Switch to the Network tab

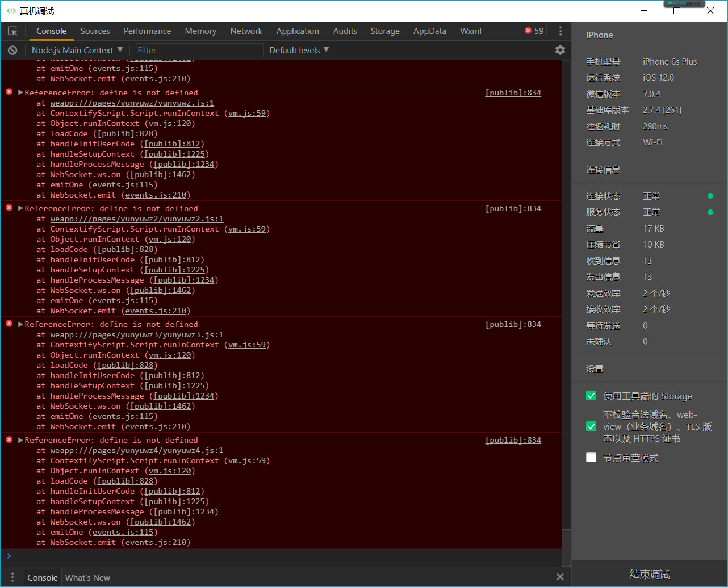pos(246,31)
